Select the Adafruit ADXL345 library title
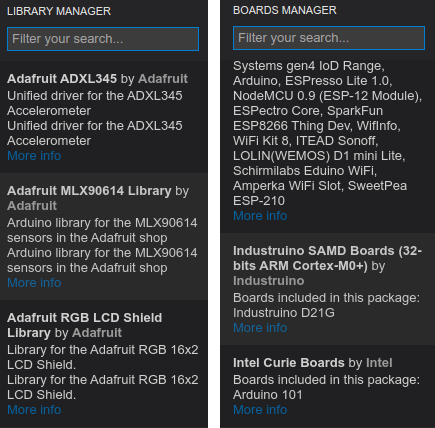 tap(62, 79)
